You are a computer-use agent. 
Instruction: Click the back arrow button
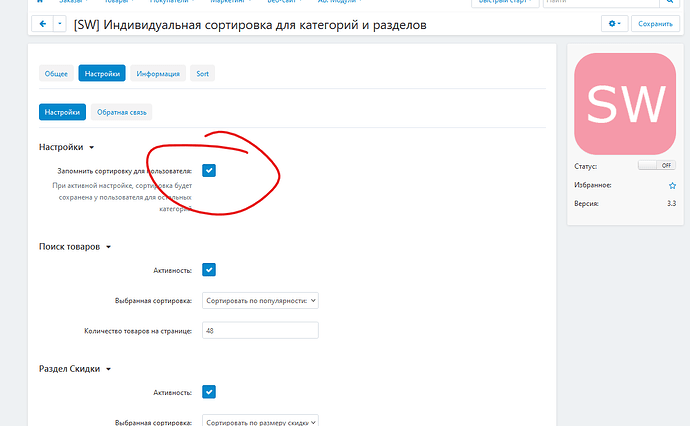pyautogui.click(x=43, y=24)
